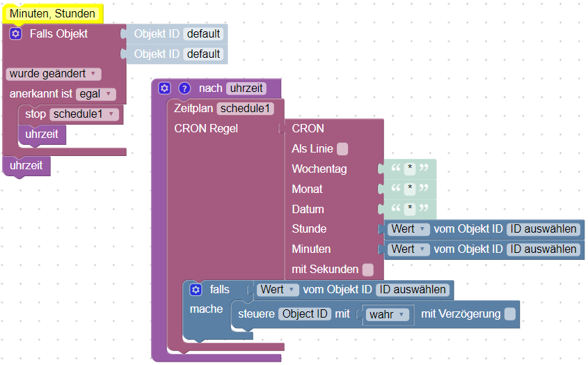Click the Zeitplan label

coord(193,109)
